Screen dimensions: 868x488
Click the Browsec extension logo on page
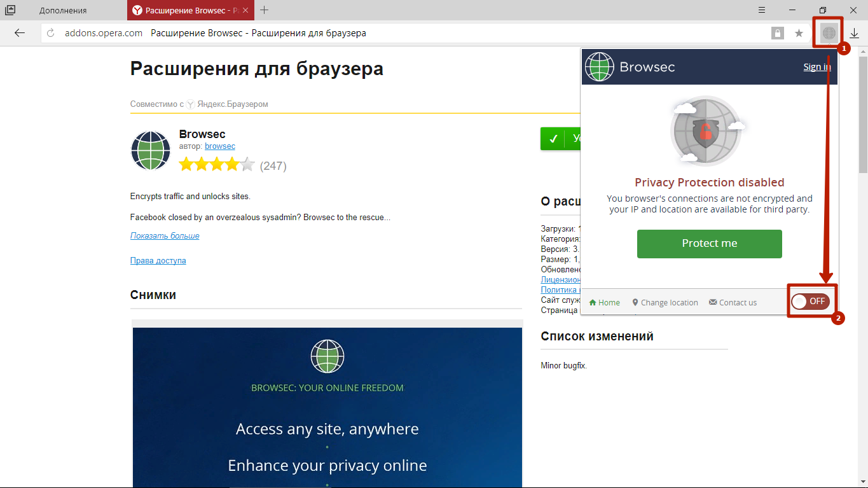(x=151, y=151)
